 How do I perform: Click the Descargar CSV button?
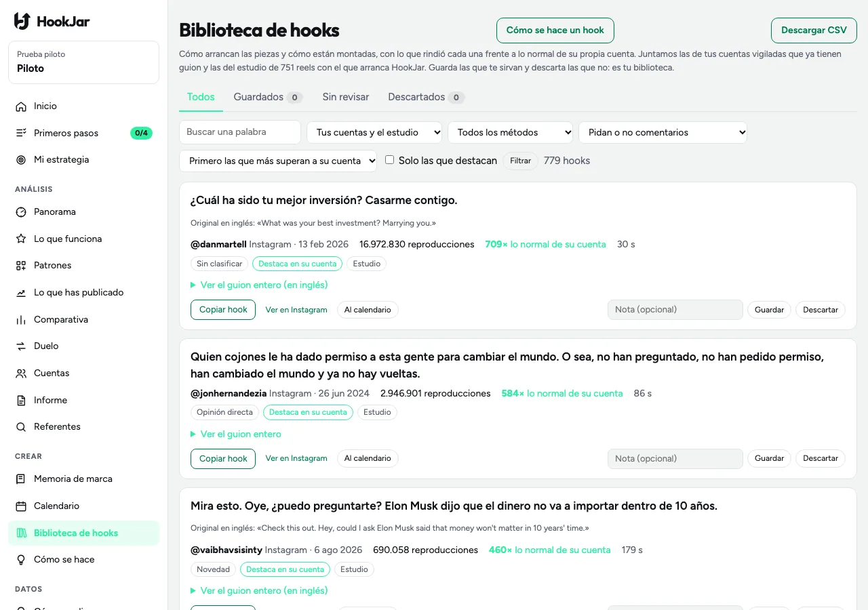(x=814, y=30)
